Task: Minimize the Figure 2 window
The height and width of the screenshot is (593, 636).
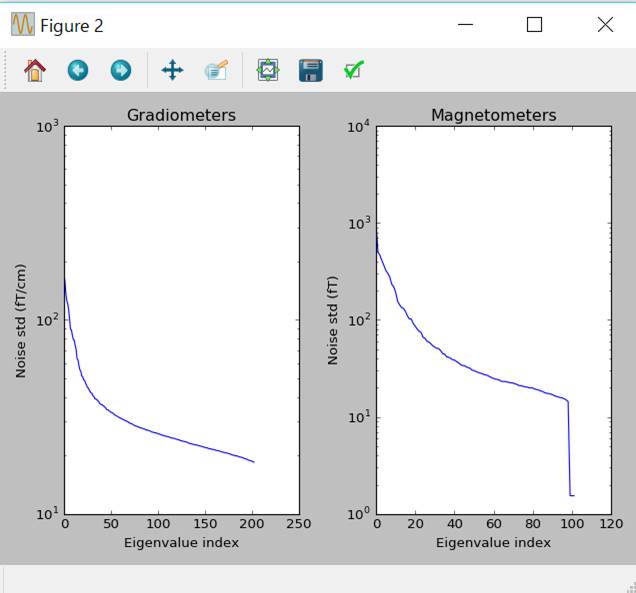Action: click(x=465, y=25)
